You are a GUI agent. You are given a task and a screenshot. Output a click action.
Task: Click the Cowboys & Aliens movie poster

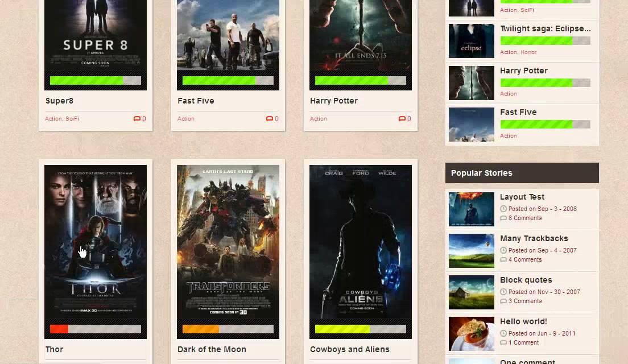[361, 242]
